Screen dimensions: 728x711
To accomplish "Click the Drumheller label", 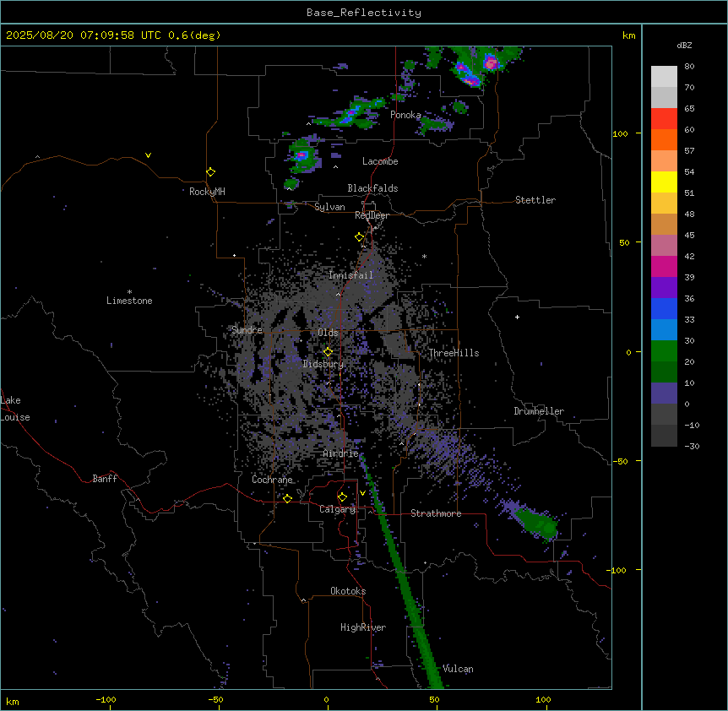I will (x=539, y=411).
